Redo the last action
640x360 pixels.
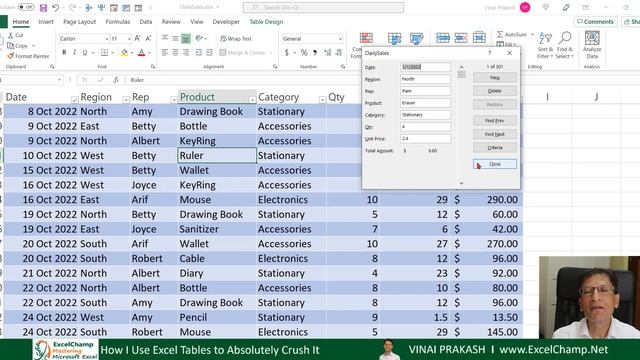(x=72, y=7)
